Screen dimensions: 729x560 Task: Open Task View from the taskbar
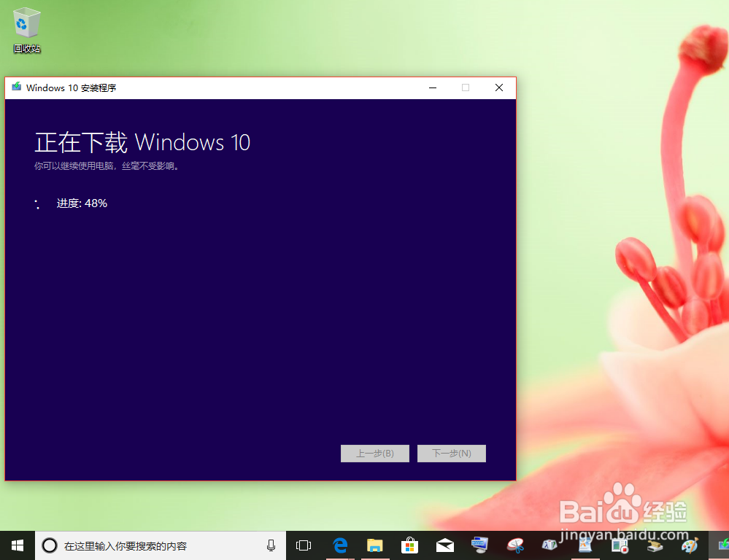304,545
